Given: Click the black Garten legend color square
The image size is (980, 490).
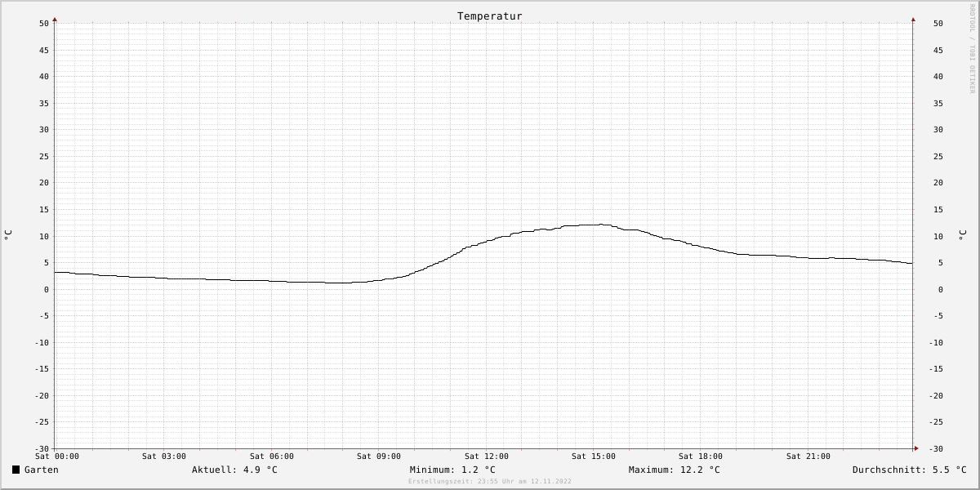Looking at the screenshot, I should point(16,470).
